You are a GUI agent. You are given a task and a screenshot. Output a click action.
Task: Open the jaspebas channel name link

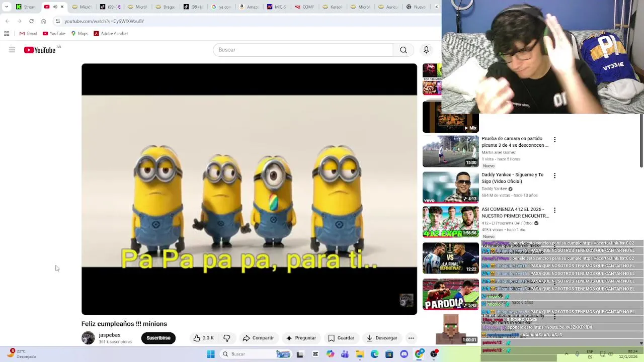[109, 335]
